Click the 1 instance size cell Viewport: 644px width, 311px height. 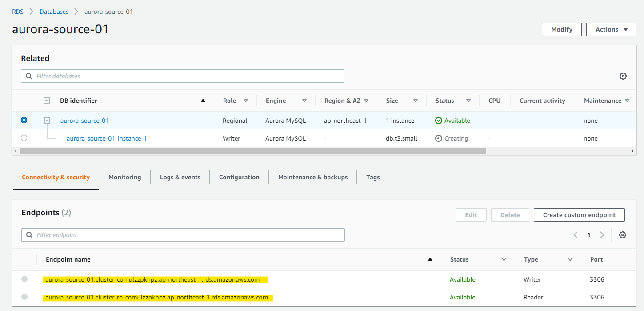[x=400, y=121]
